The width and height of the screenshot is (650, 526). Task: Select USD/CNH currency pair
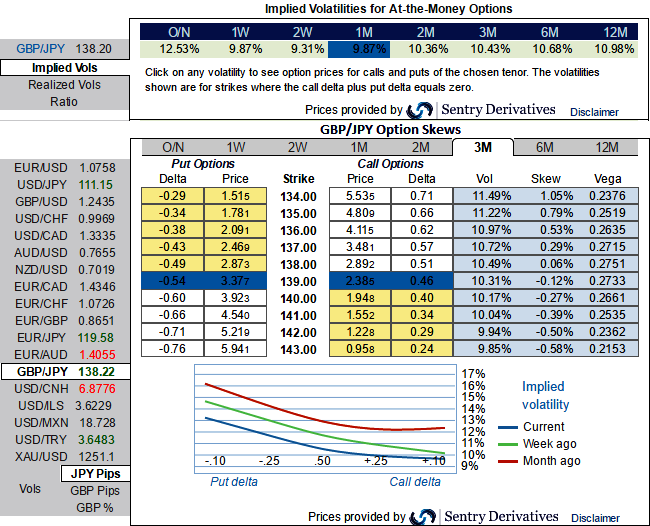tap(65, 389)
